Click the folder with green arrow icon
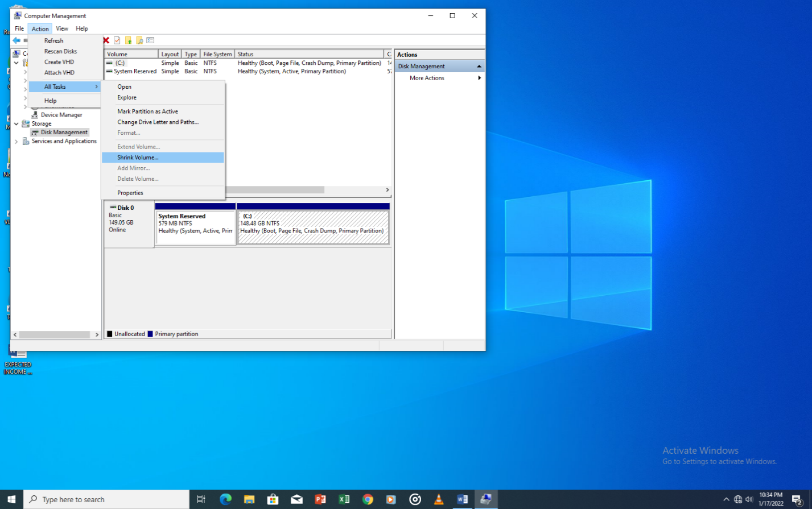812x509 pixels. [128, 40]
